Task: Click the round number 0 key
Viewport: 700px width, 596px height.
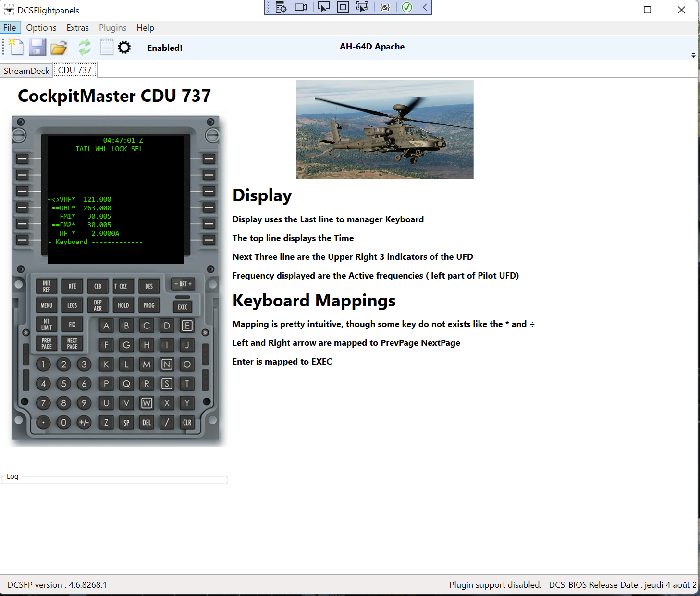Action: tap(63, 423)
